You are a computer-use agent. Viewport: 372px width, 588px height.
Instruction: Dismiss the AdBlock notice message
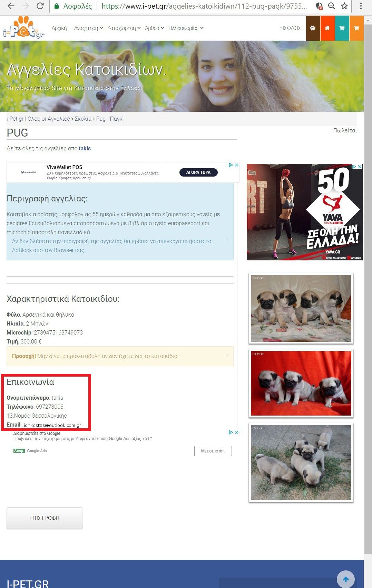227,240
